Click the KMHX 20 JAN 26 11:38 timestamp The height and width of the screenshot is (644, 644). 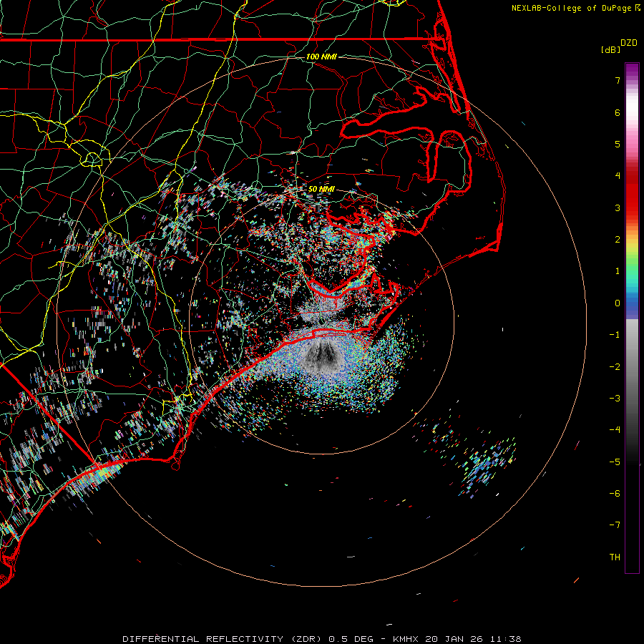pos(457,639)
